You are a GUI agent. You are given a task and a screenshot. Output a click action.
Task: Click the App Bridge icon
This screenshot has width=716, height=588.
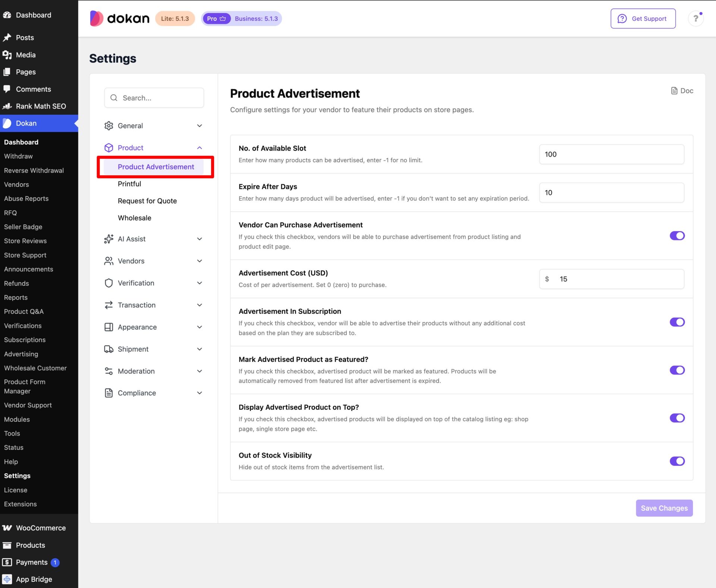click(7, 579)
